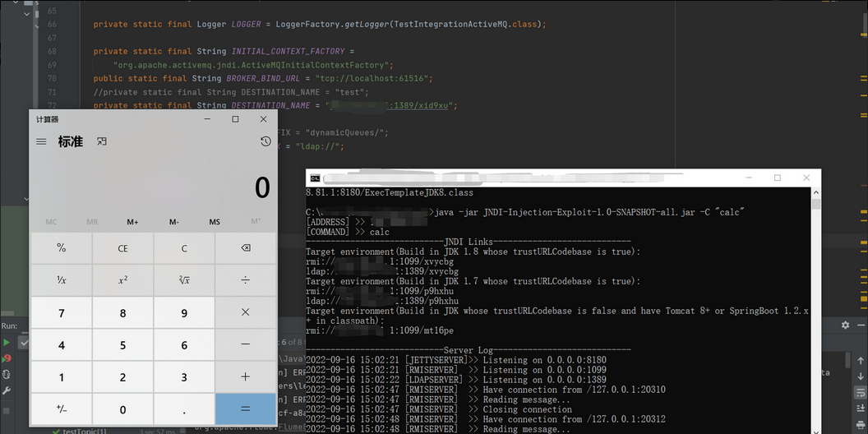Click the 'Server Log' header in cmd window
This screenshot has width=868, height=434.
[469, 350]
